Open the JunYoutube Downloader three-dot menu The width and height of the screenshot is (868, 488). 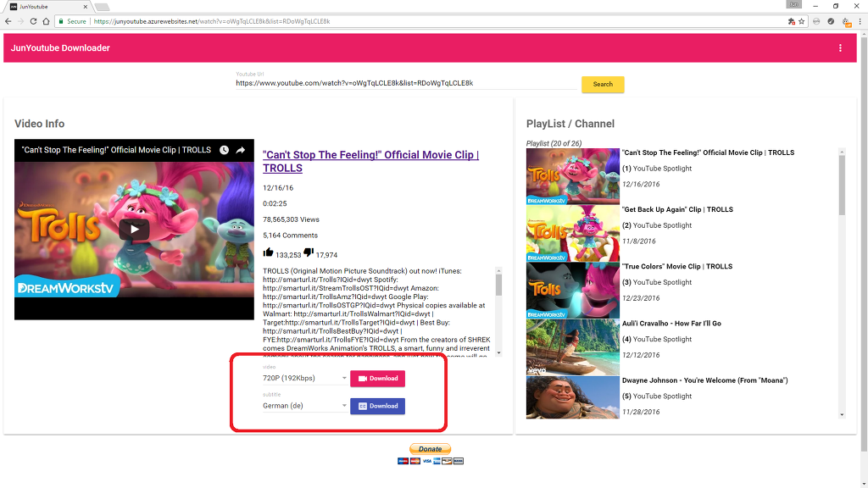[840, 48]
